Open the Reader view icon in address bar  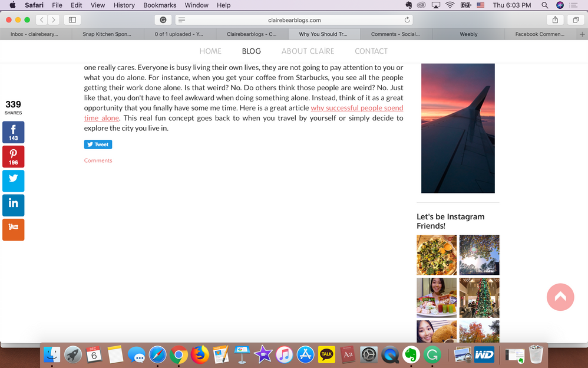(181, 19)
